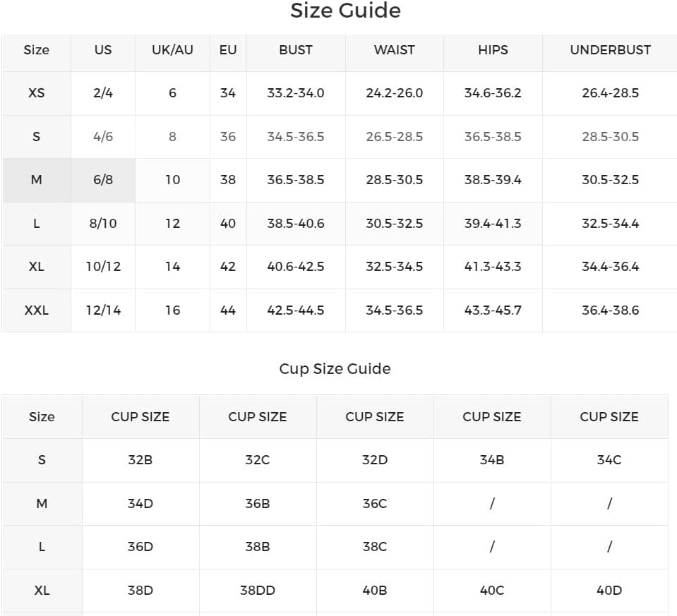Image resolution: width=677 pixels, height=616 pixels.
Task: Click the BUST column header
Action: point(296,50)
